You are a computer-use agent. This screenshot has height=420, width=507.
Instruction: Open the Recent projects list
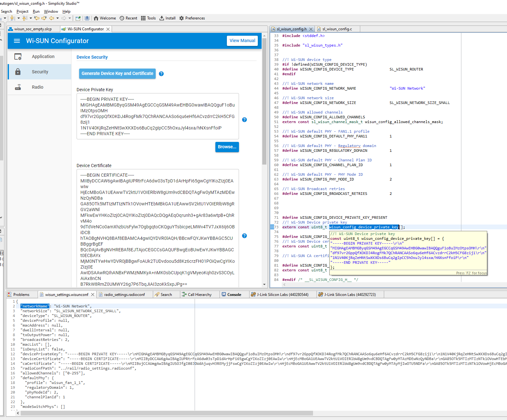click(128, 18)
